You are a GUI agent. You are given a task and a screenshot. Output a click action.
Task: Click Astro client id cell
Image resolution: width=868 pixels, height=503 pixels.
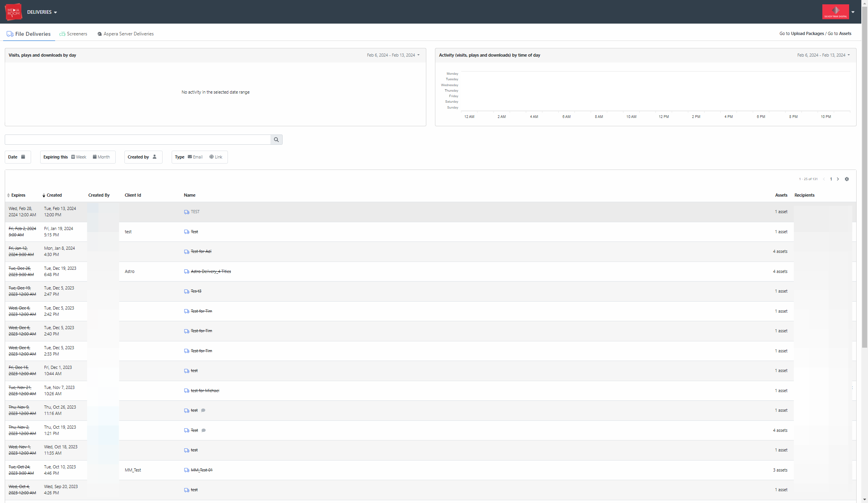[x=130, y=271]
